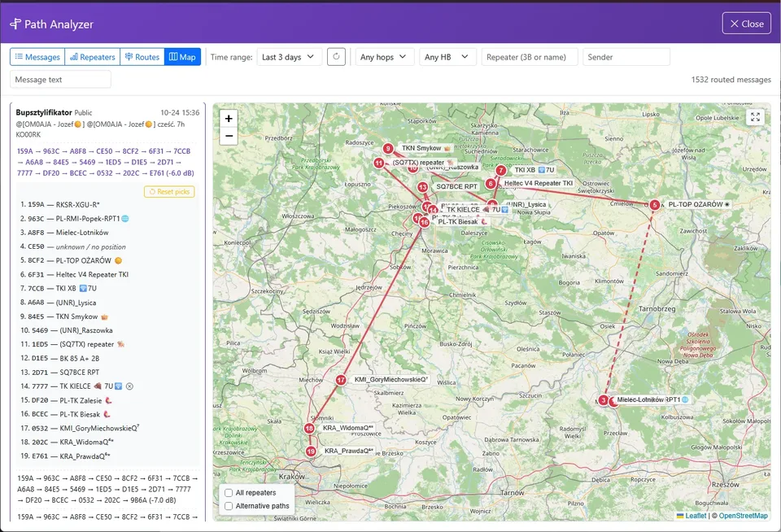Viewport: 781px width, 532px height.
Task: Click map marker 3 near Mielec-Lotników
Action: tap(603, 400)
